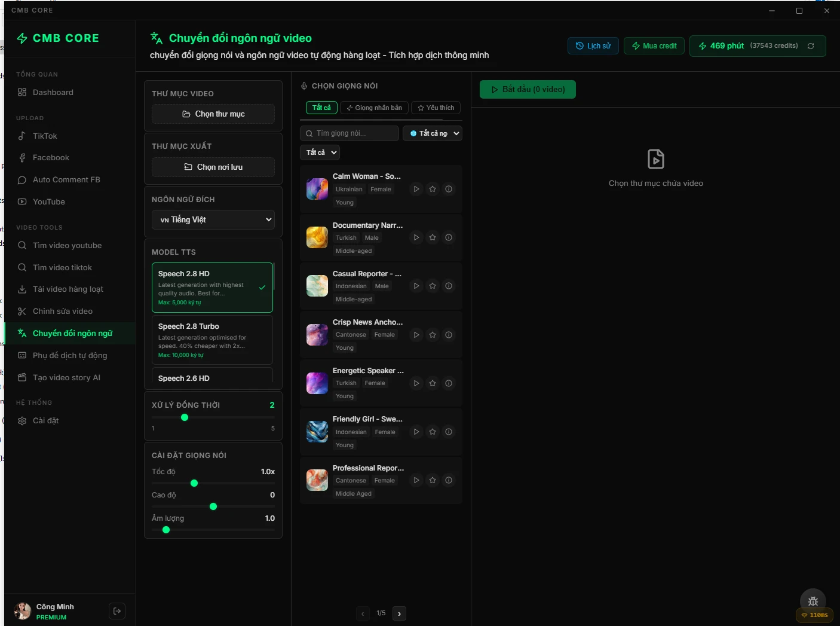Viewport: 840px width, 626px height.
Task: Star the Professional Reporter voice
Action: point(433,480)
